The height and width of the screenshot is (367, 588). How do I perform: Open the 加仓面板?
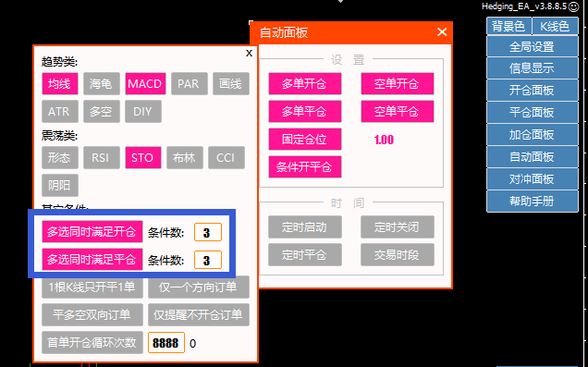(x=533, y=135)
